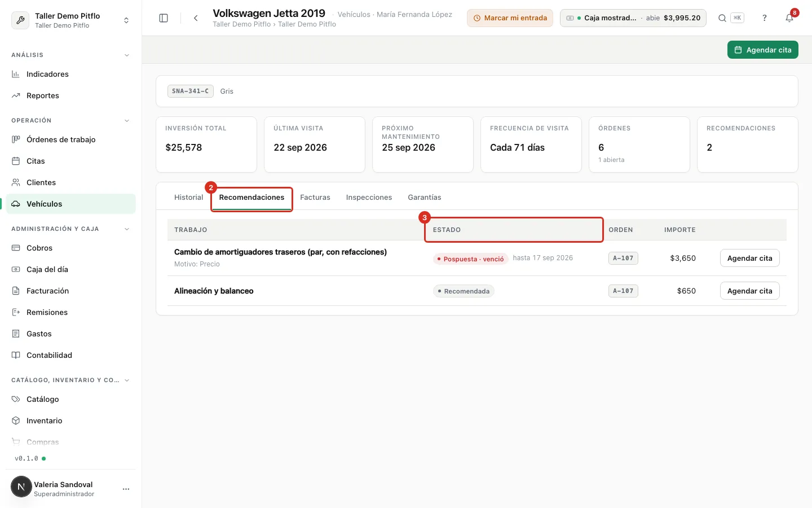Switch to the Facturas tab
The height and width of the screenshot is (508, 812).
(315, 197)
